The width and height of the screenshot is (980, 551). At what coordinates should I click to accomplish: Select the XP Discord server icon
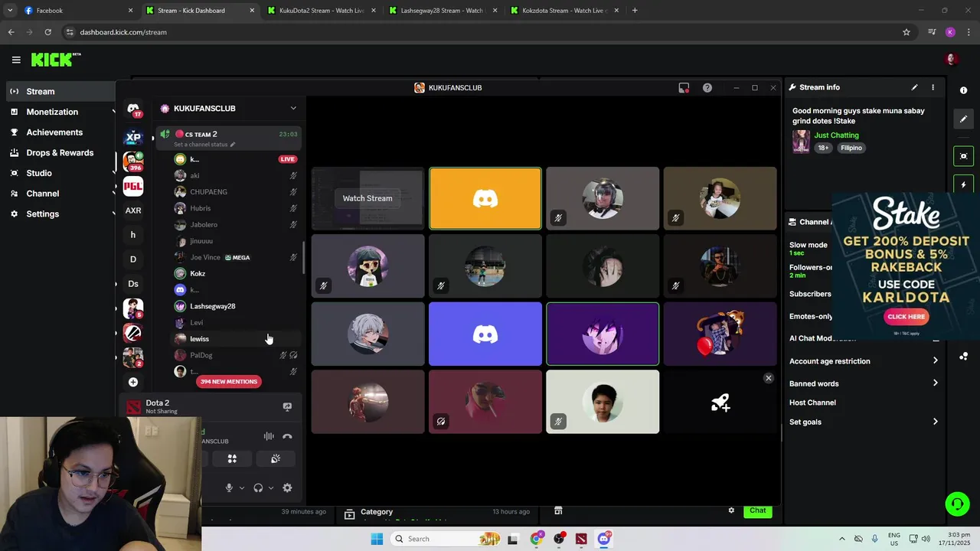[x=133, y=138]
